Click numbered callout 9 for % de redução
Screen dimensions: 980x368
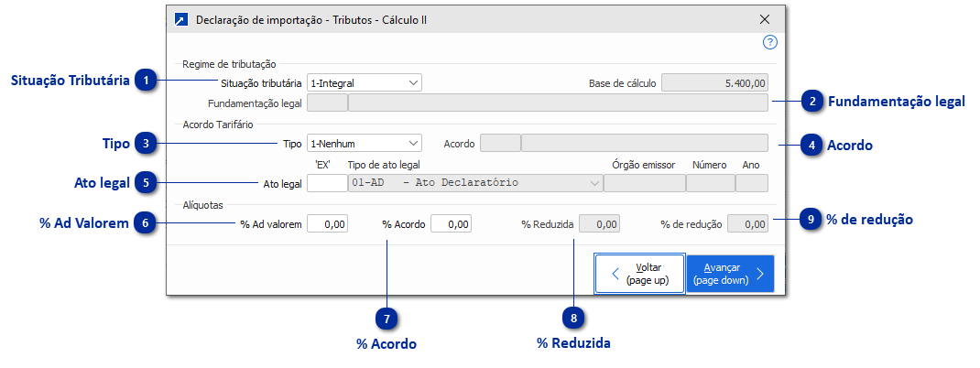coord(812,219)
